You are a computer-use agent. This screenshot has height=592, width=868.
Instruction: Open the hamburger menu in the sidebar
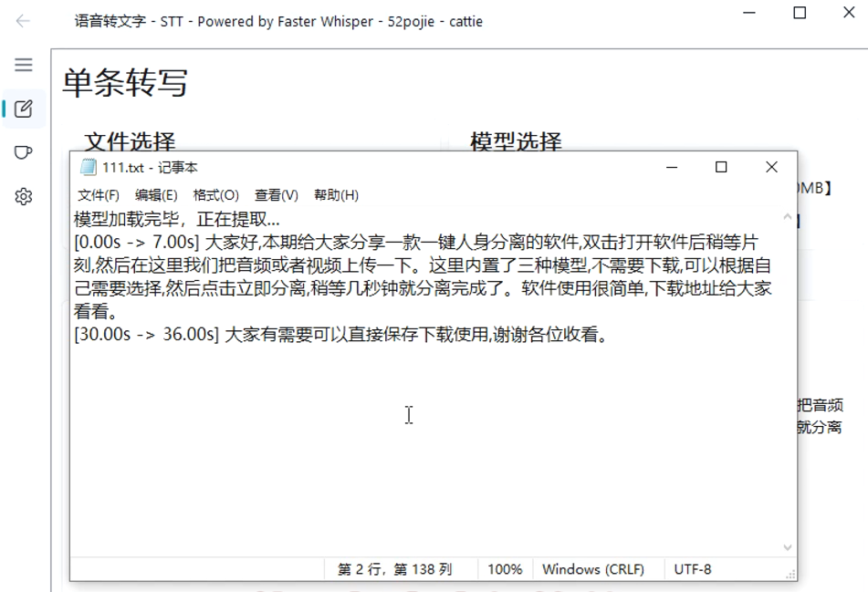pos(23,65)
